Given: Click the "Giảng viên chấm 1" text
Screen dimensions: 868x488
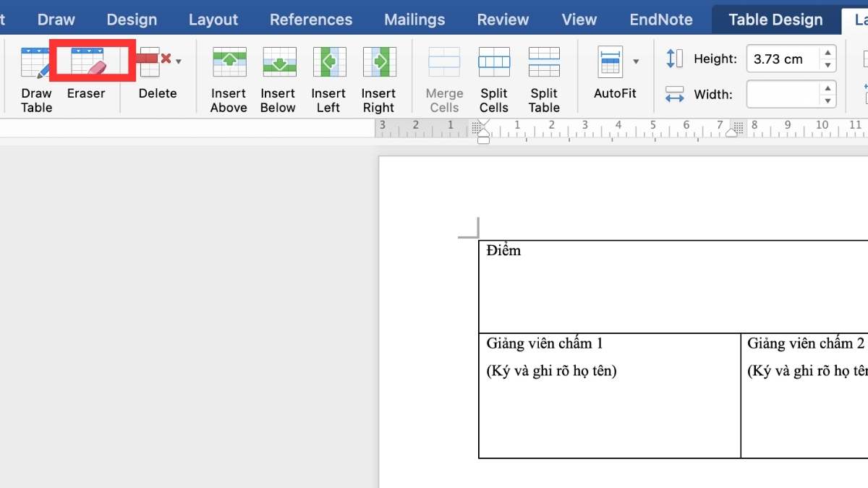Looking at the screenshot, I should [x=544, y=343].
